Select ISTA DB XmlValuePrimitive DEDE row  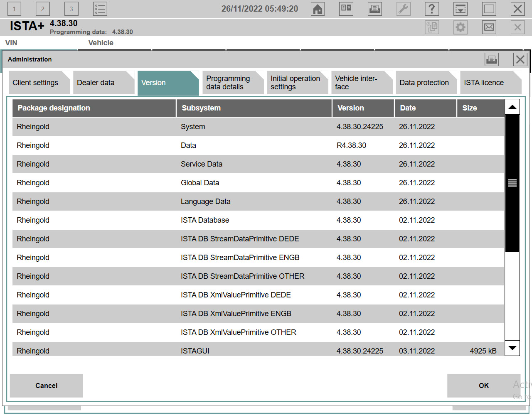[x=258, y=295]
